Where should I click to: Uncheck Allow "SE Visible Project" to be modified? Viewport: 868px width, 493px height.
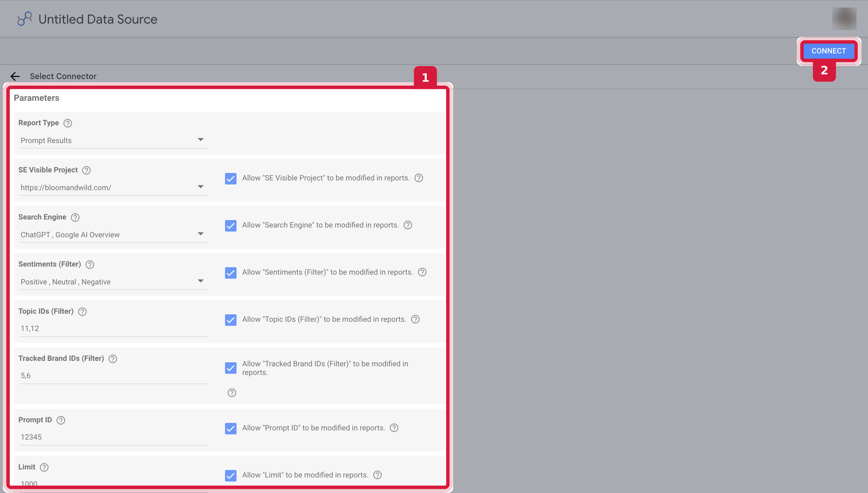[x=231, y=178]
